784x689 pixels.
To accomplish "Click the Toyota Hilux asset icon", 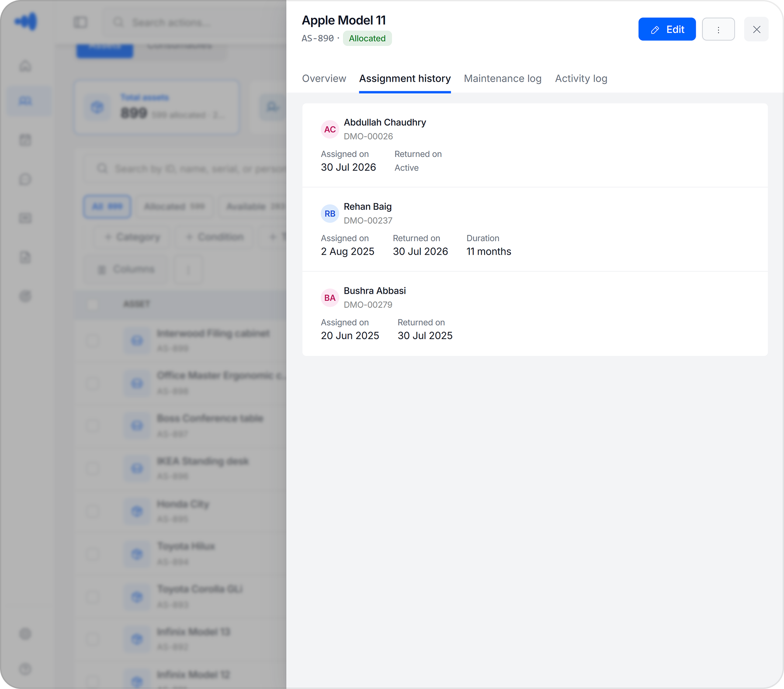I will [x=137, y=554].
